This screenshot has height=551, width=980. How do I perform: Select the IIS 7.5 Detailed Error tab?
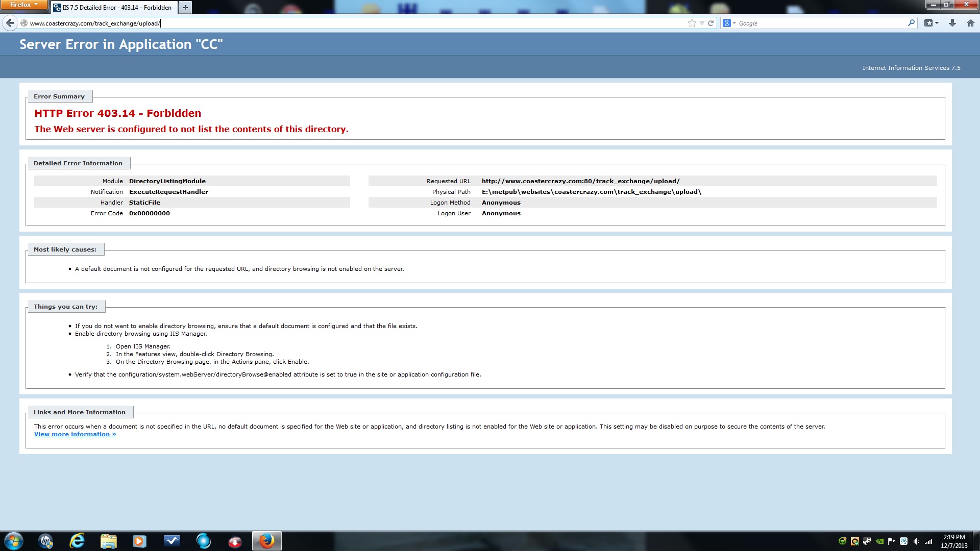pyautogui.click(x=114, y=7)
